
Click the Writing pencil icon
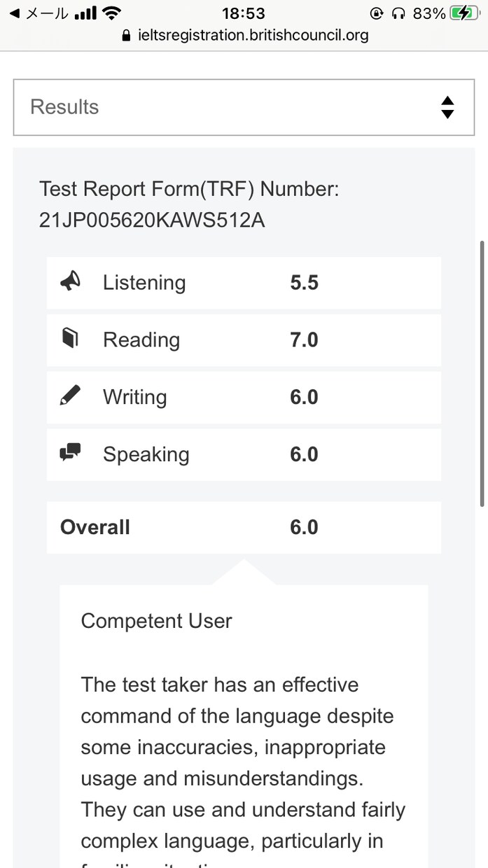(70, 397)
